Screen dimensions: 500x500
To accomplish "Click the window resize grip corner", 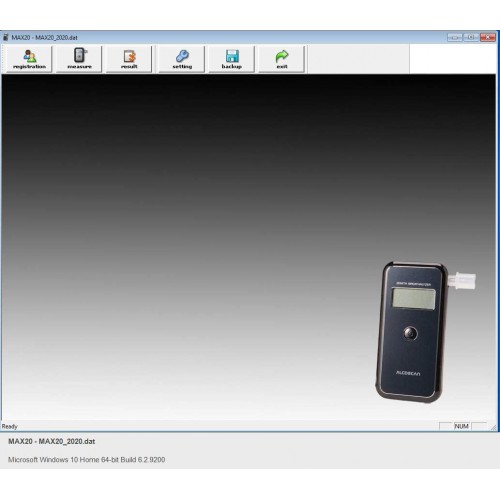I will [x=493, y=427].
